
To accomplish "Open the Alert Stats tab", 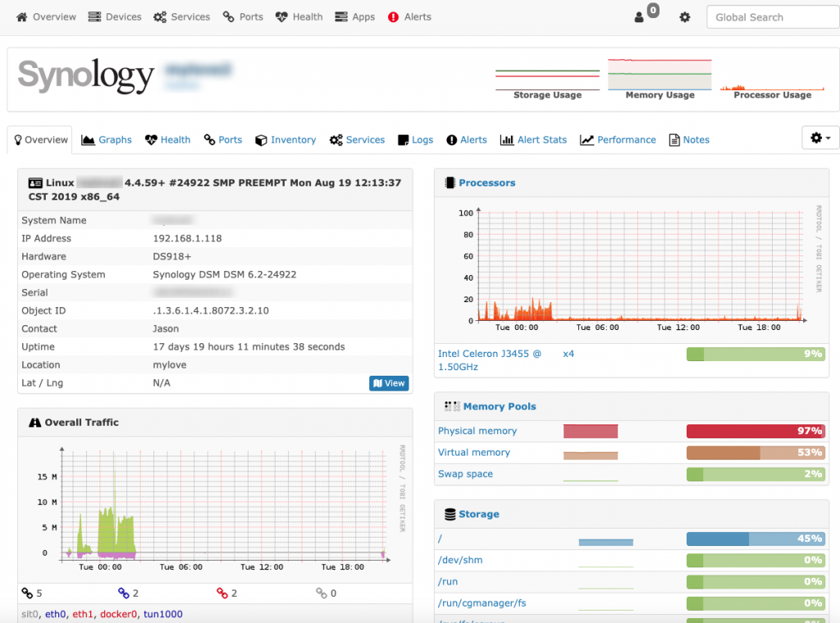I will pos(533,140).
